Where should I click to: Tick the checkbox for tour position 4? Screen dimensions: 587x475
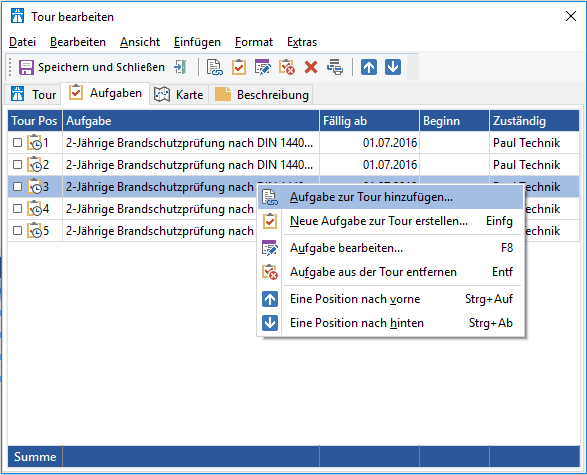pos(17,208)
